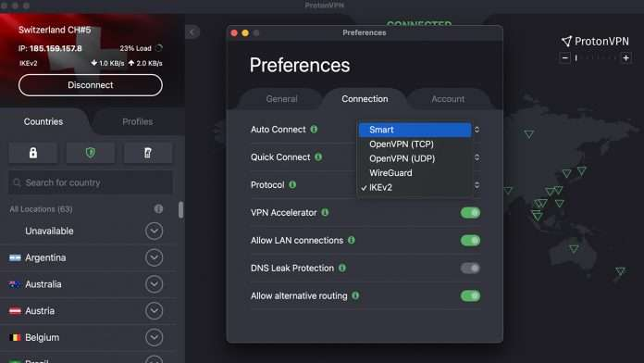644x363 pixels.
Task: Collapse the sidebar with the back arrow
Action: (192, 32)
